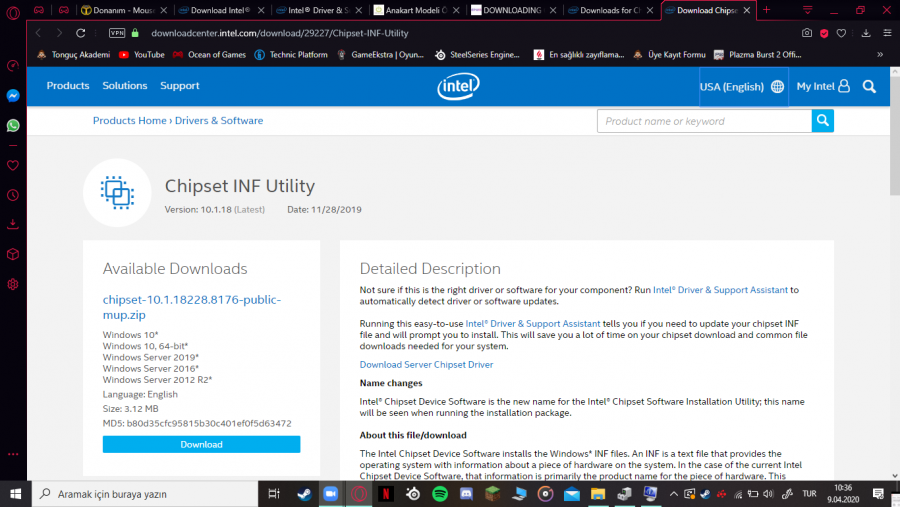Click the taskbar search box
The width and height of the screenshot is (900, 507).
tap(145, 494)
